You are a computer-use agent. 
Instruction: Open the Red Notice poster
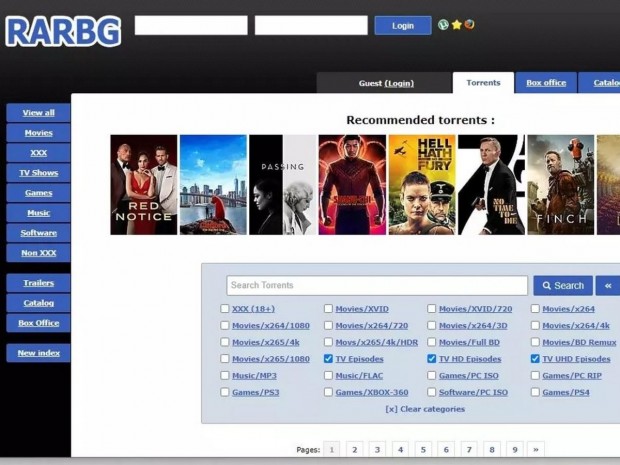(144, 185)
